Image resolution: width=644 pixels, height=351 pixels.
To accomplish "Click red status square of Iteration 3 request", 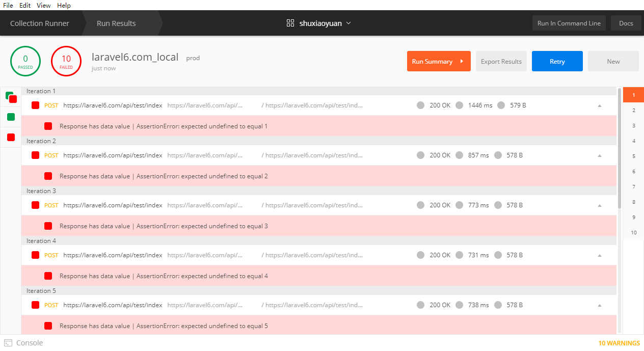I will [x=36, y=205].
